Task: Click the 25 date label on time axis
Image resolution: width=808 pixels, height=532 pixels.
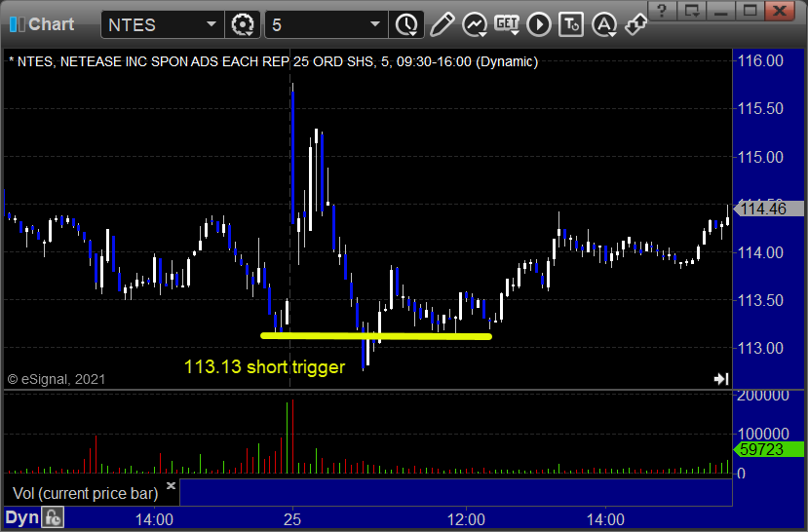Action: click(x=292, y=519)
